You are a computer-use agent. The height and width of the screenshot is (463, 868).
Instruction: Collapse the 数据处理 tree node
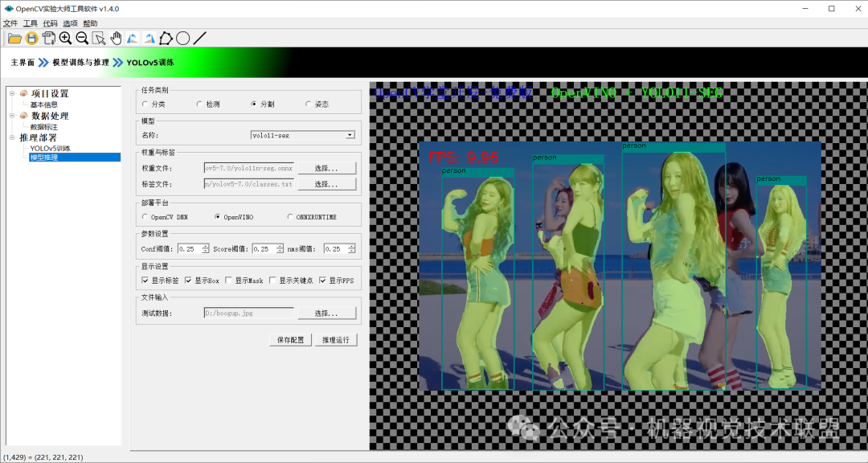(12, 116)
